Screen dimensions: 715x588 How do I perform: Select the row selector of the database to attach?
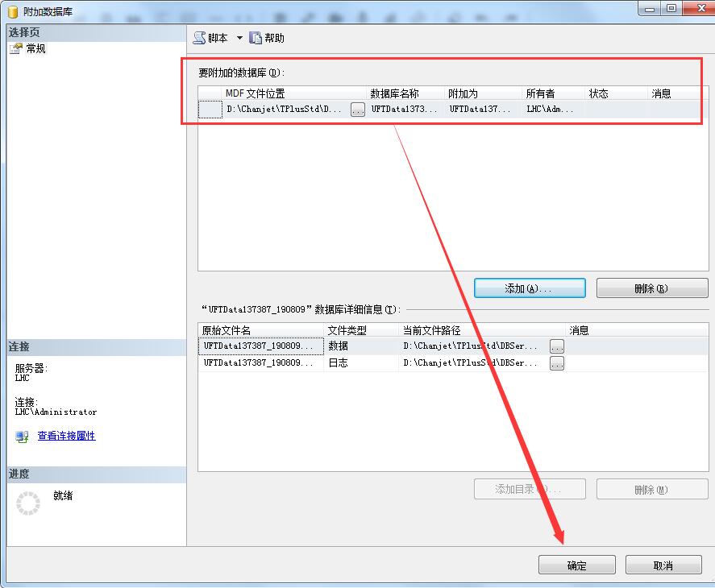pyautogui.click(x=210, y=110)
